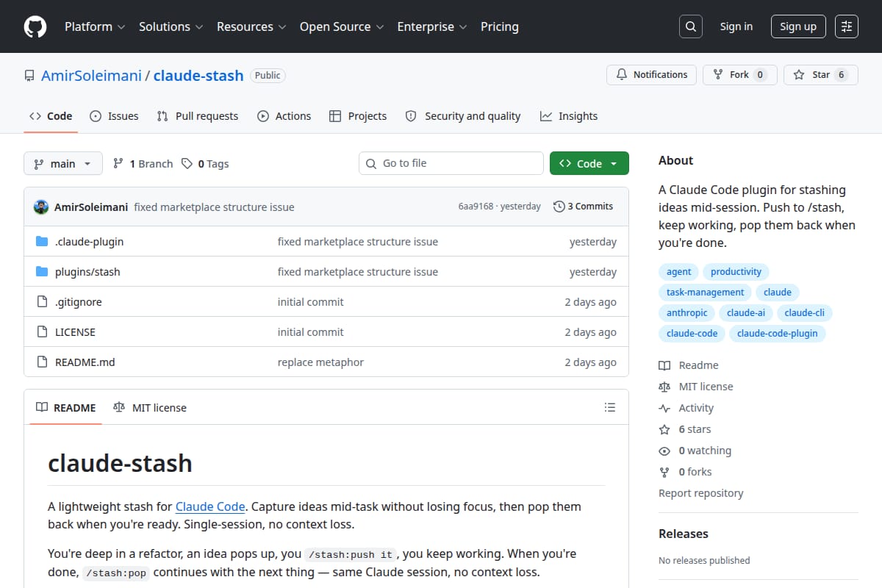882x588 pixels.
Task: Open the appearance settings icon beside Sign up
Action: point(847,26)
